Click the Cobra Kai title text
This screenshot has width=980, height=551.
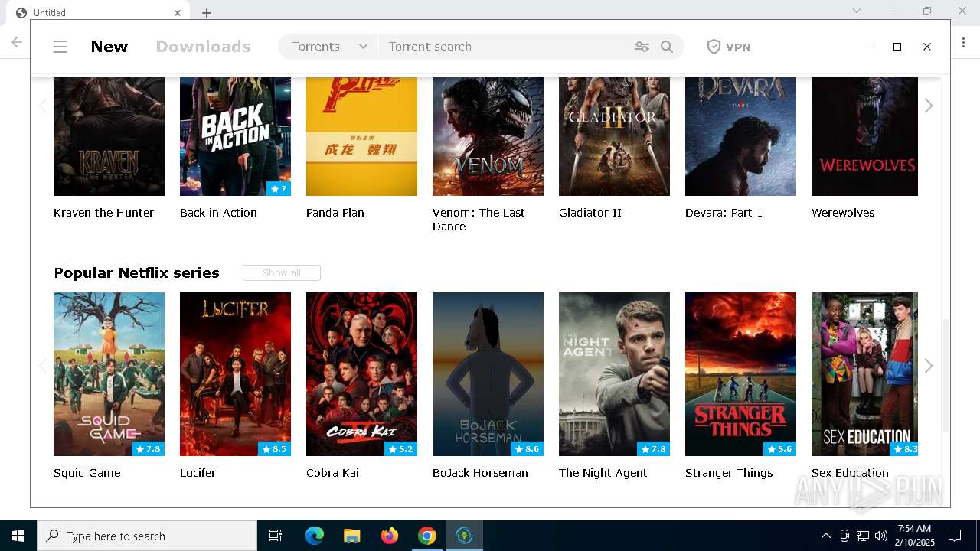click(332, 473)
